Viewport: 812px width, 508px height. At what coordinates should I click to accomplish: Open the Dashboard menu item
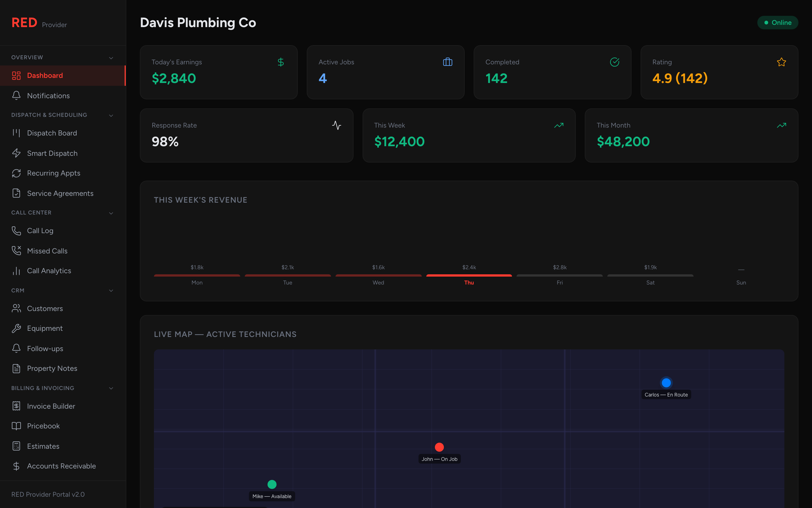point(63,76)
